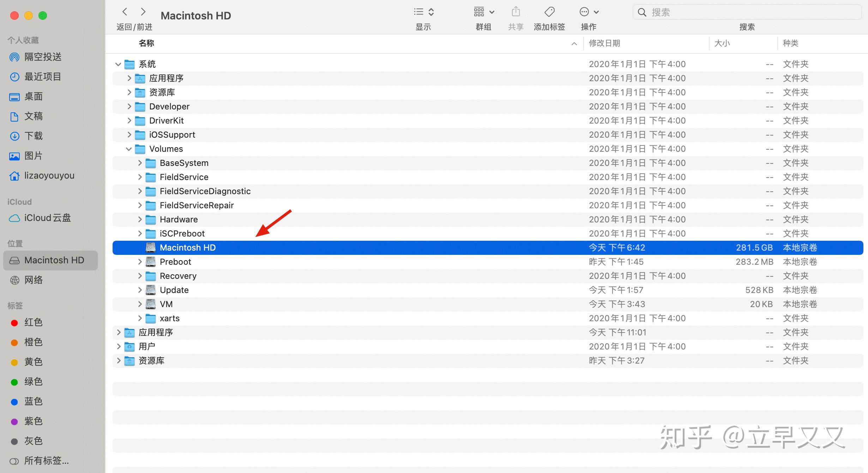Open Recents (最近项目) in sidebar
The height and width of the screenshot is (473, 868).
point(42,77)
